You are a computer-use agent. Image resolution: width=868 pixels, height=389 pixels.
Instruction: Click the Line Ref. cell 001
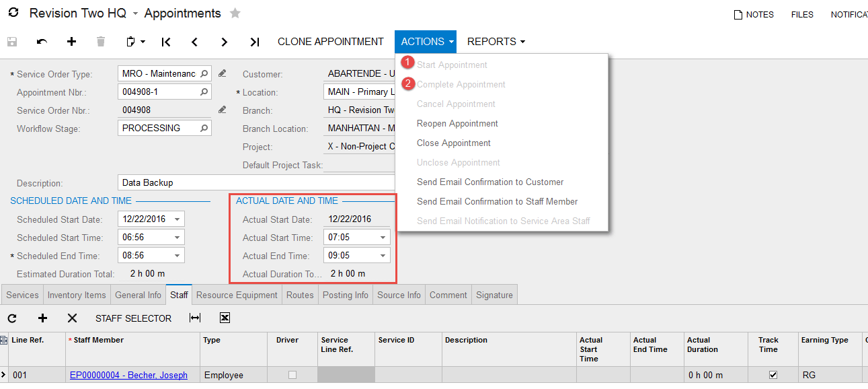37,375
